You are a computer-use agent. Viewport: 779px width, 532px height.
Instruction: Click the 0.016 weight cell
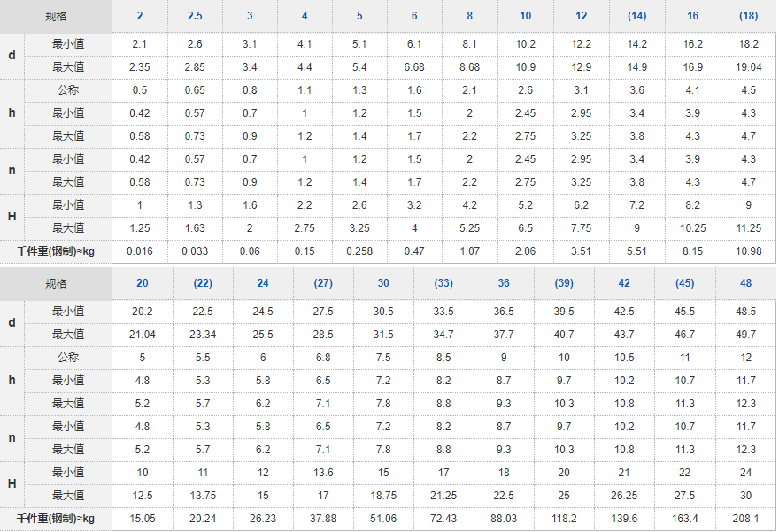pyautogui.click(x=140, y=251)
